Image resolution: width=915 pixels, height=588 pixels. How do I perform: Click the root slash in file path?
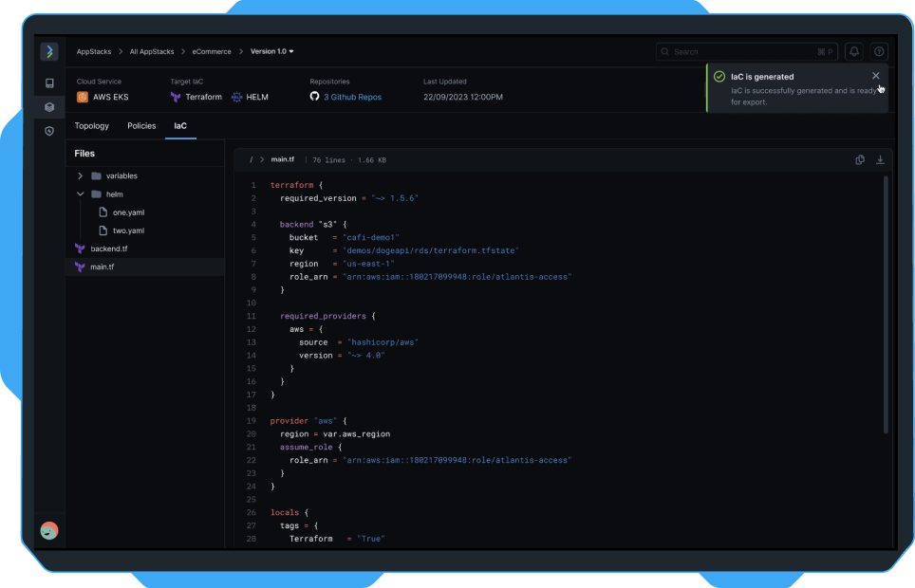click(252, 160)
